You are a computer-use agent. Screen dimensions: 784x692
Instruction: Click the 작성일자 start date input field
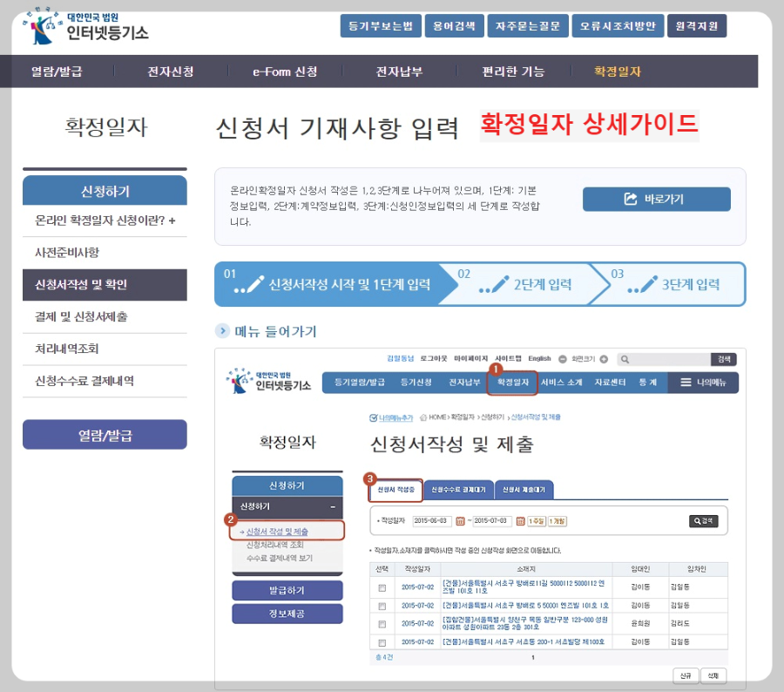tap(434, 520)
